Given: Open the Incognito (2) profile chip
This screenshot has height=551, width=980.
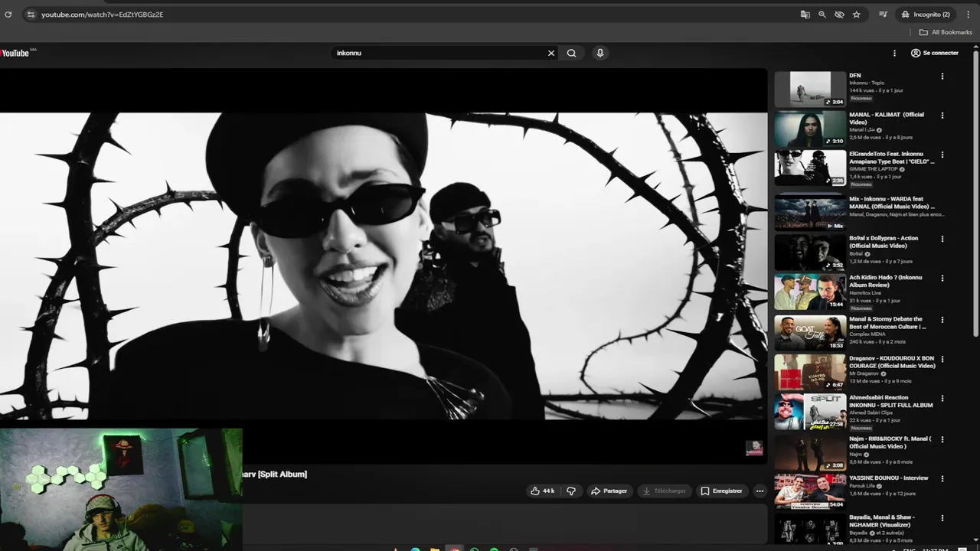Looking at the screenshot, I should click(925, 15).
